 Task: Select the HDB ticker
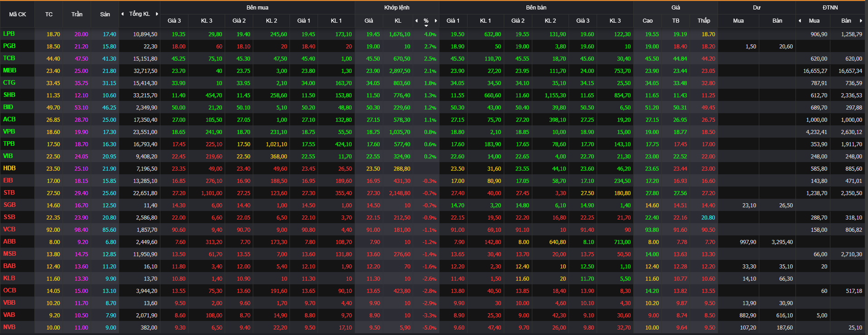click(10, 168)
